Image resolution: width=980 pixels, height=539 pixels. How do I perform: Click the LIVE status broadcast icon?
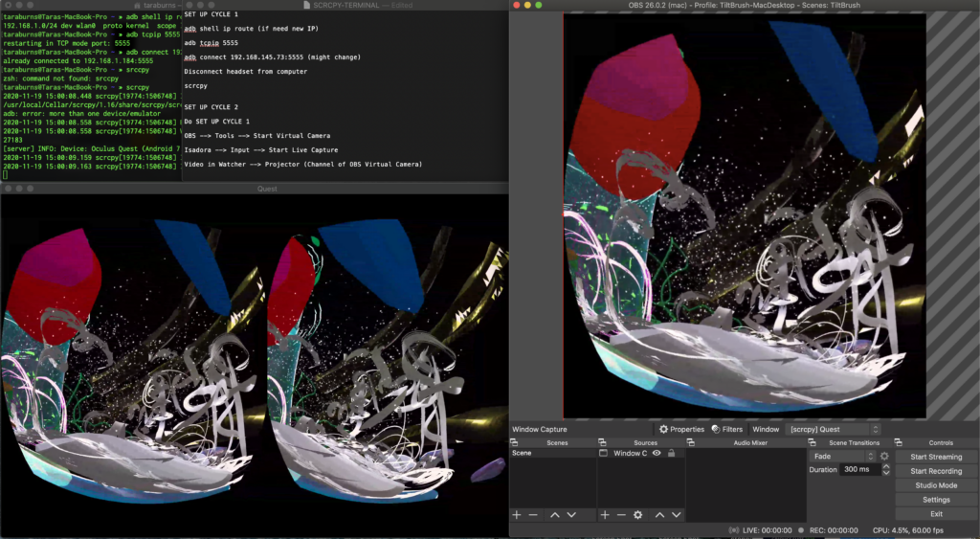pyautogui.click(x=734, y=530)
